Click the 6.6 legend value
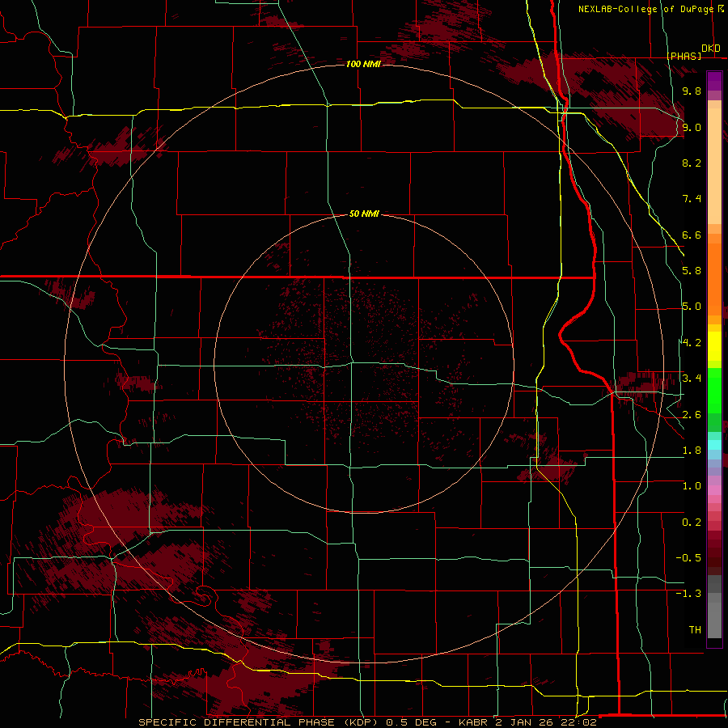This screenshot has height=728, width=728. coord(692,235)
